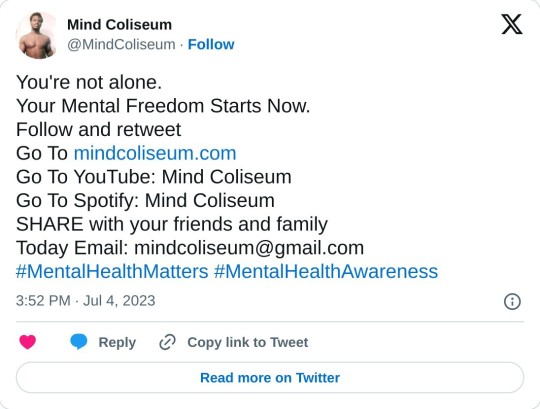Click the 'Go To YouTube: Mind Coliseum' line
The height and width of the screenshot is (409, 540).
coord(154,177)
